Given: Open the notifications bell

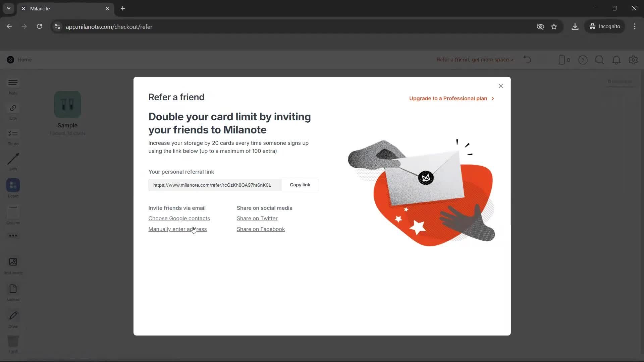Looking at the screenshot, I should tap(616, 60).
